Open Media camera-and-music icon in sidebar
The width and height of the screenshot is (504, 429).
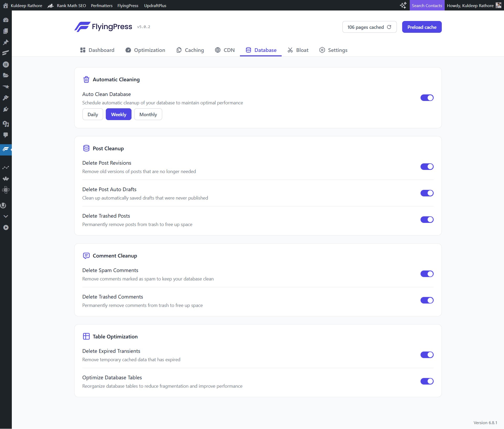[x=6, y=124]
